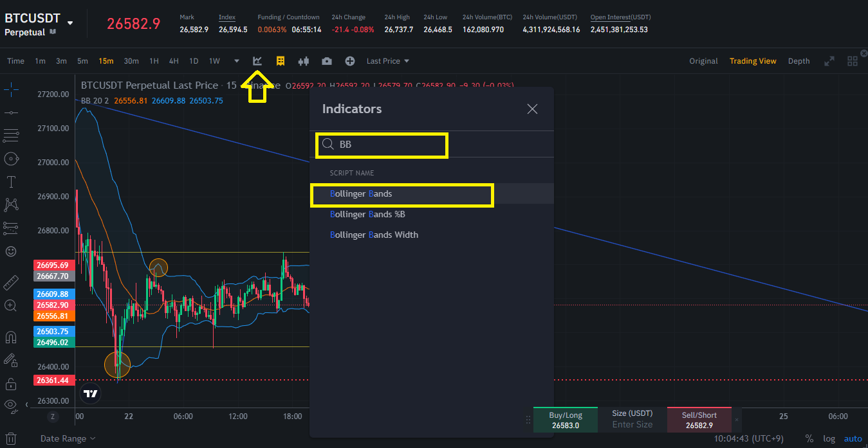Click the Z timezone button on time axis
The height and width of the screenshot is (448, 868).
point(53,417)
